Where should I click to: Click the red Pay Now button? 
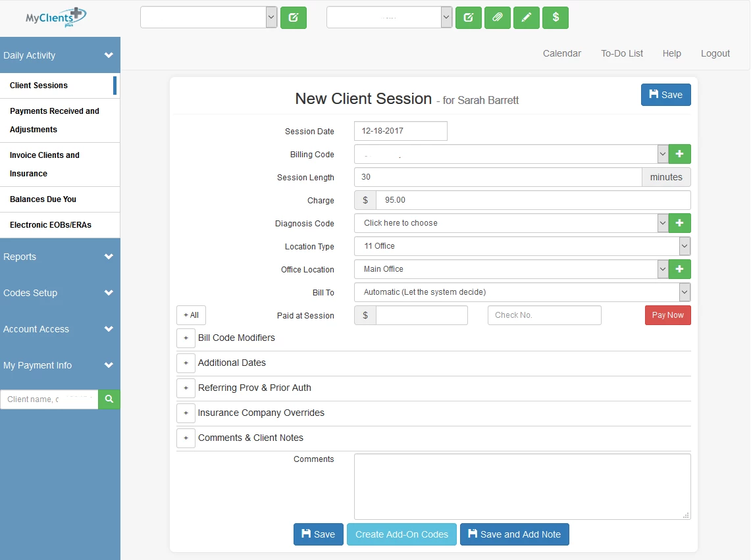click(667, 315)
